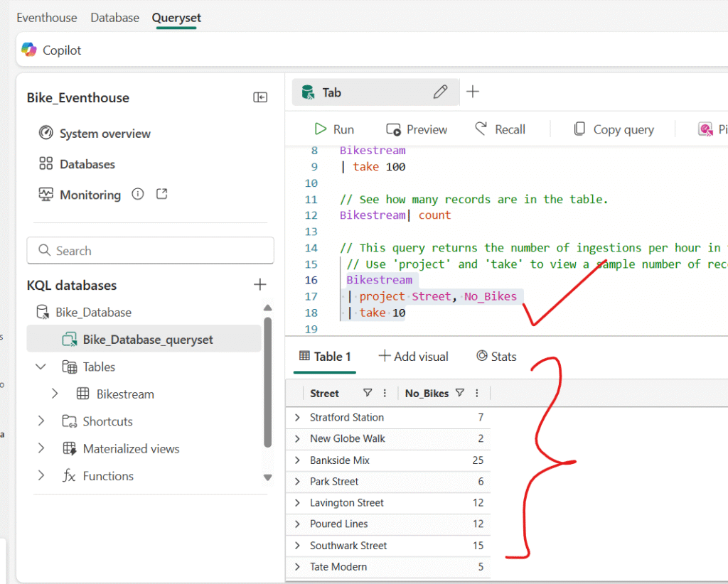728x584 pixels.
Task: Run the query
Action: [334, 129]
